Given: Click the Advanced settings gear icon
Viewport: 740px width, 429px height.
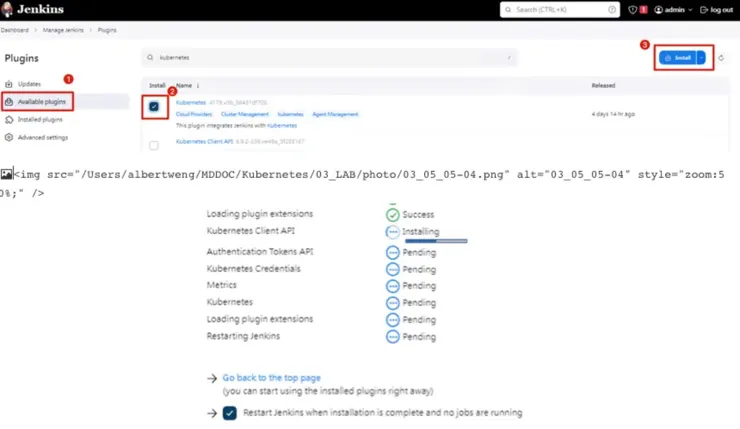Looking at the screenshot, I should (x=8, y=137).
